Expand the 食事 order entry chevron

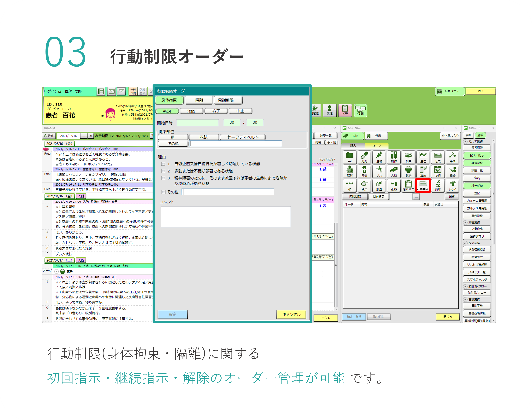pos(57,272)
